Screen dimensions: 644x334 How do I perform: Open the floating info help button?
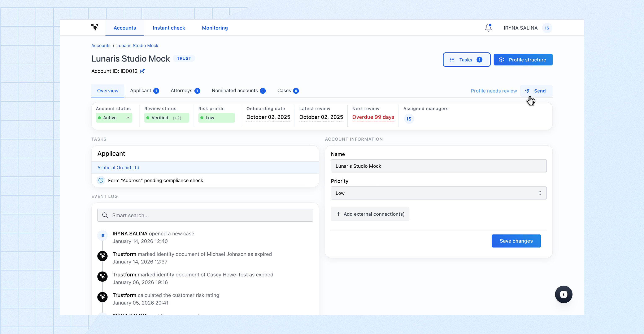pyautogui.click(x=563, y=294)
